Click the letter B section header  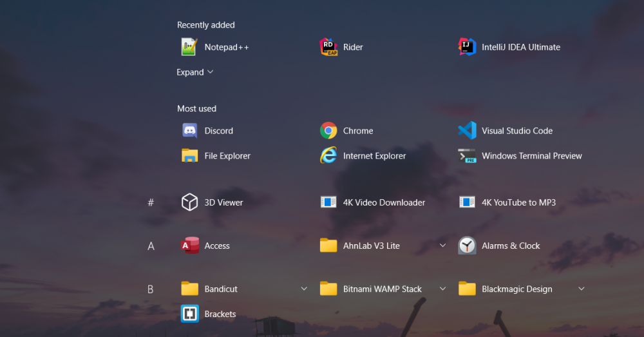[150, 289]
